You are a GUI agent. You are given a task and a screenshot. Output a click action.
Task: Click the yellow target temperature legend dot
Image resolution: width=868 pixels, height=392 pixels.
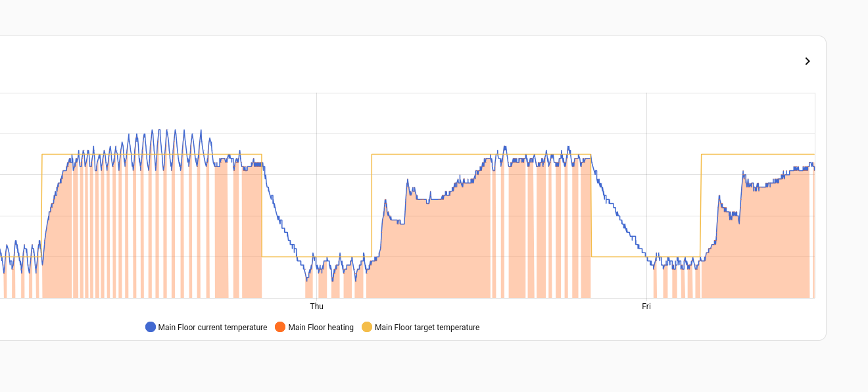tap(367, 328)
